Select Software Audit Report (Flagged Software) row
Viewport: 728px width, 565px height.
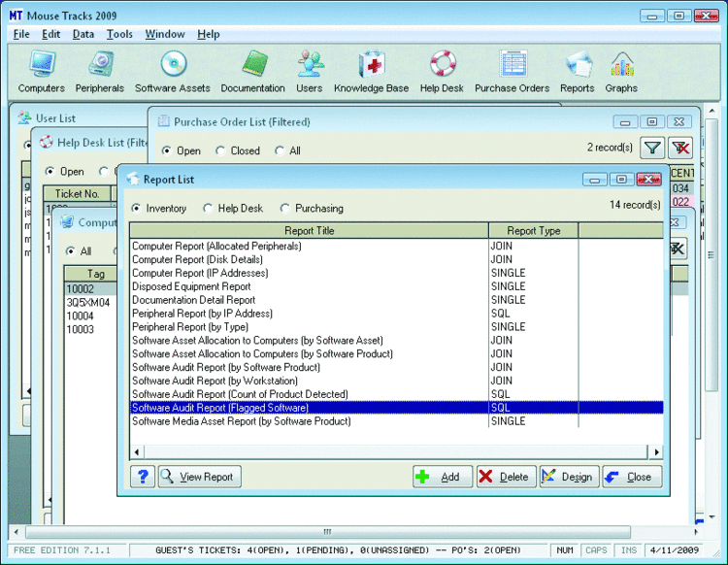[396, 408]
